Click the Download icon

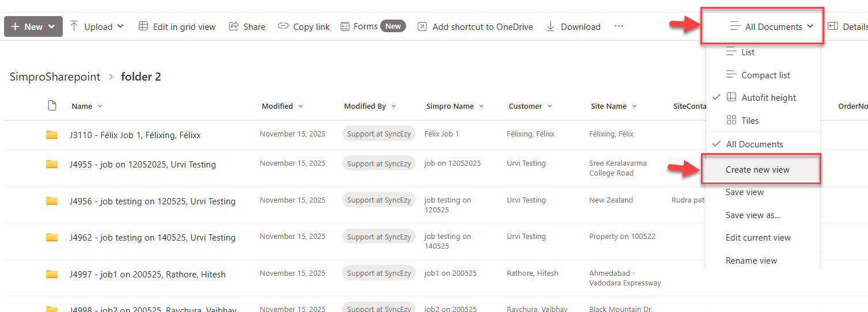[x=551, y=26]
